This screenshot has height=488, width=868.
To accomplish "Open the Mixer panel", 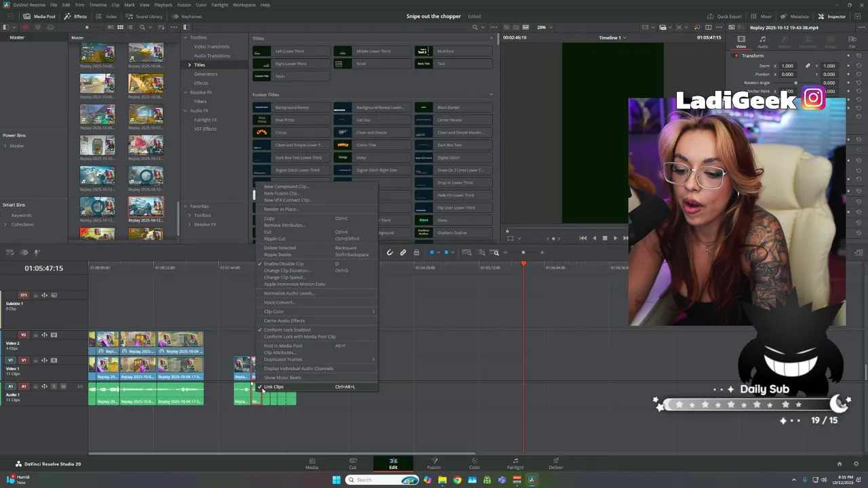I will click(x=762, y=16).
